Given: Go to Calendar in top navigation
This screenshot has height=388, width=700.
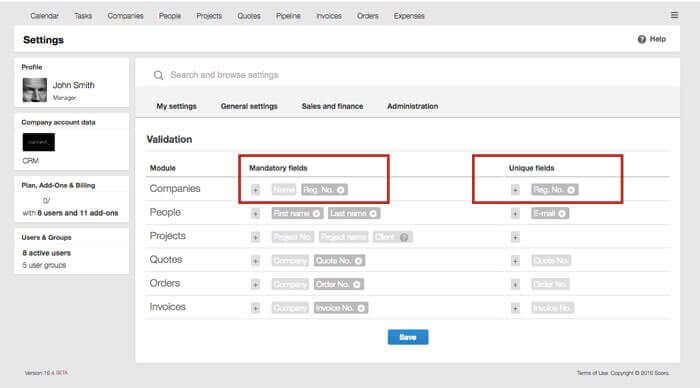Looking at the screenshot, I should coord(44,16).
